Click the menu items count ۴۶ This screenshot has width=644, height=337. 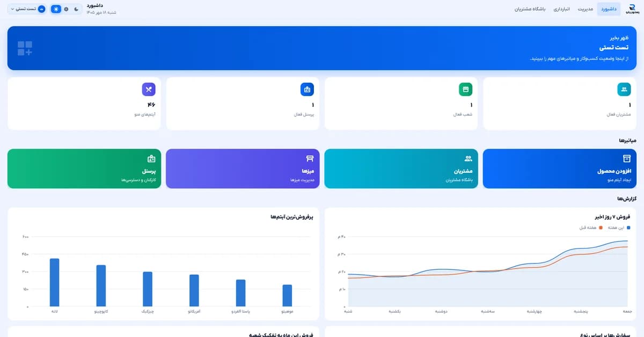[x=151, y=105]
